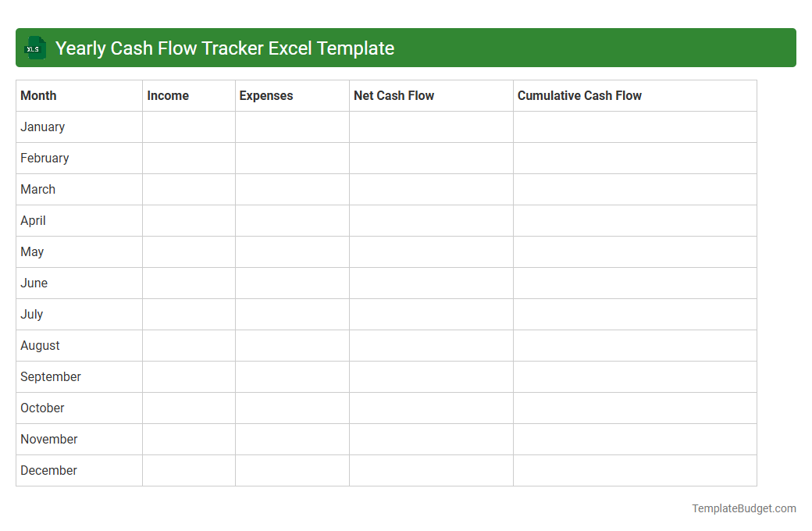Select the December Income cell

pos(188,470)
